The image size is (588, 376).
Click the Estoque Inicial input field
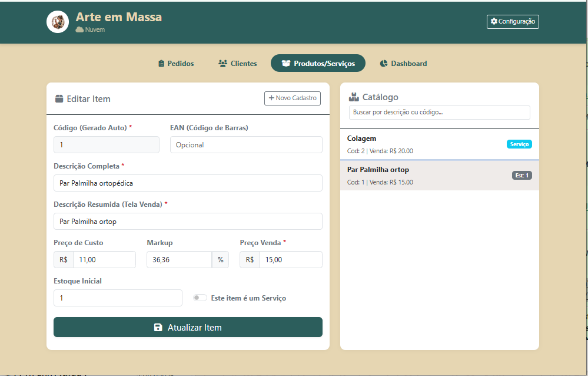point(118,298)
